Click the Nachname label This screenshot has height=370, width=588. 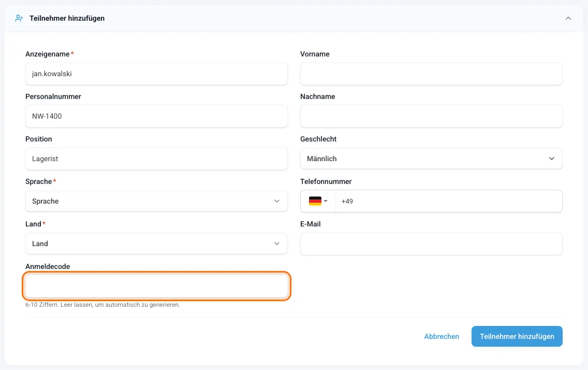318,96
